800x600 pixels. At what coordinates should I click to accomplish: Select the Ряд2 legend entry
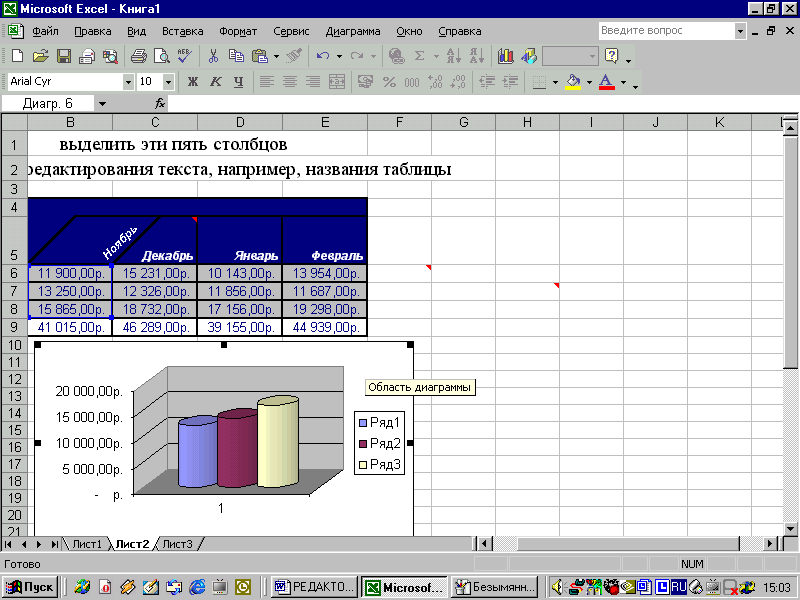point(380,443)
